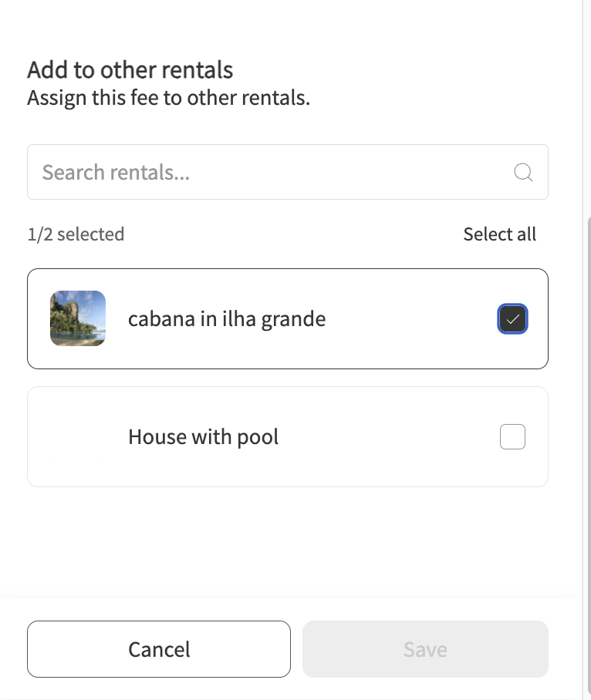Viewport: 591px width, 700px height.
Task: Uncheck the cabana in ilha grande checkbox
Action: click(x=512, y=318)
